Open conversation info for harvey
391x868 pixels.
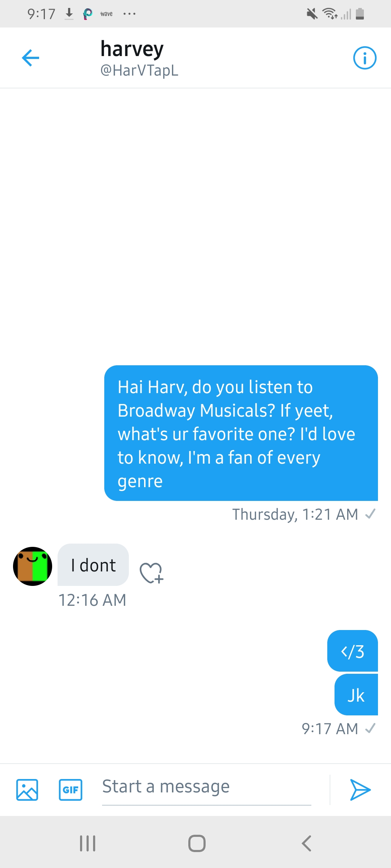[365, 58]
